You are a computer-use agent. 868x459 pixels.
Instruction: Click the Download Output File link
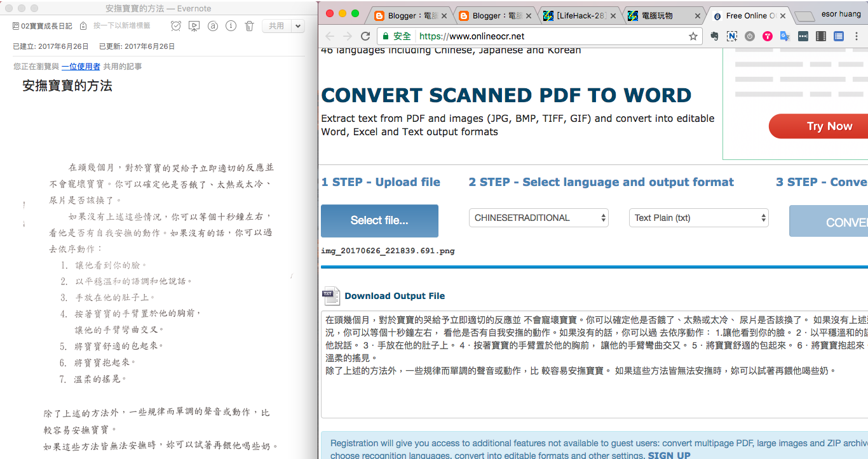coord(395,296)
